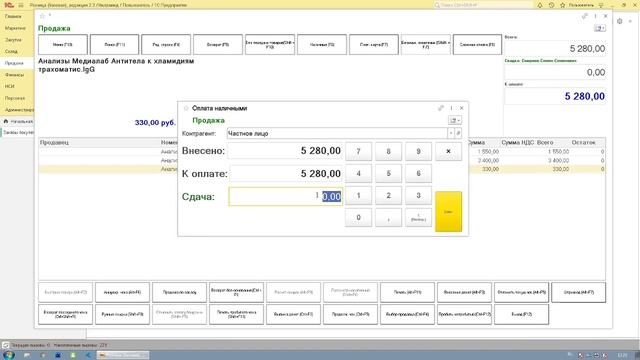This screenshot has width=640, height=360.
Task: Click into the Сдача amount field
Action: (x=285, y=196)
